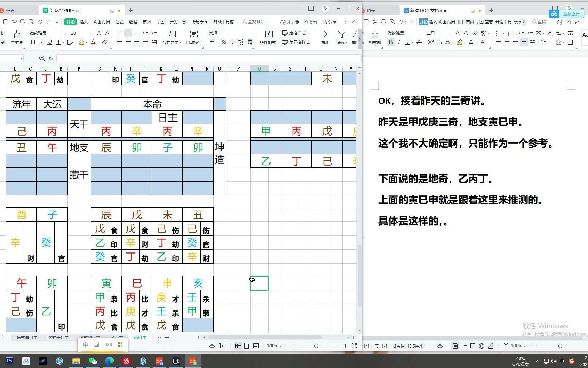Image resolution: width=588 pixels, height=368 pixels.
Task: Click the clear formatting eraser in document
Action: [475, 33]
